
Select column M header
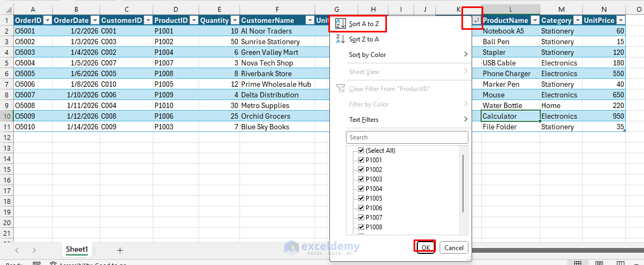coord(561,10)
